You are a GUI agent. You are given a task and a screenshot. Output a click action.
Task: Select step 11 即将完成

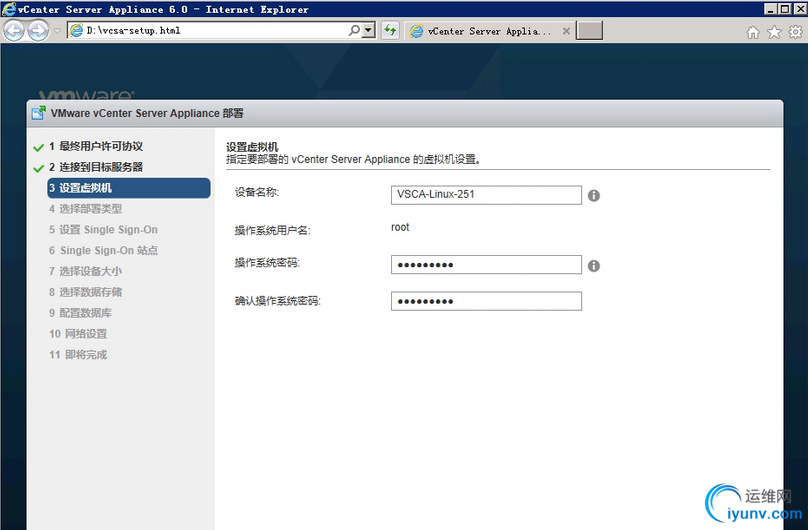click(x=78, y=354)
